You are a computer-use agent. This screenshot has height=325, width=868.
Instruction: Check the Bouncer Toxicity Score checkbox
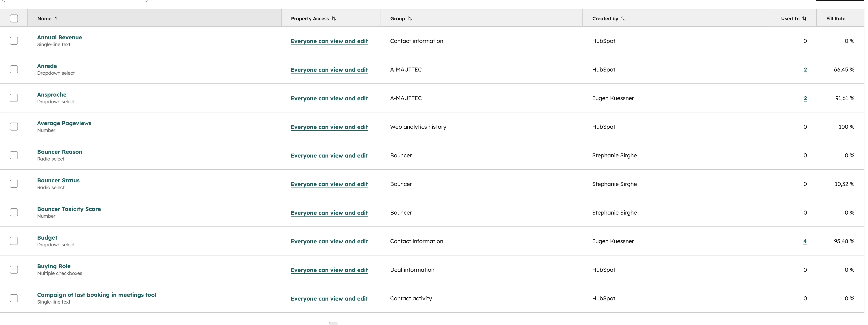click(14, 212)
